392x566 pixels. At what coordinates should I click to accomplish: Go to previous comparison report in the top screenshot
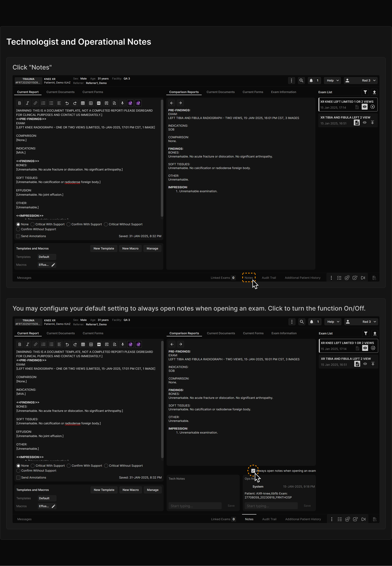tap(172, 103)
